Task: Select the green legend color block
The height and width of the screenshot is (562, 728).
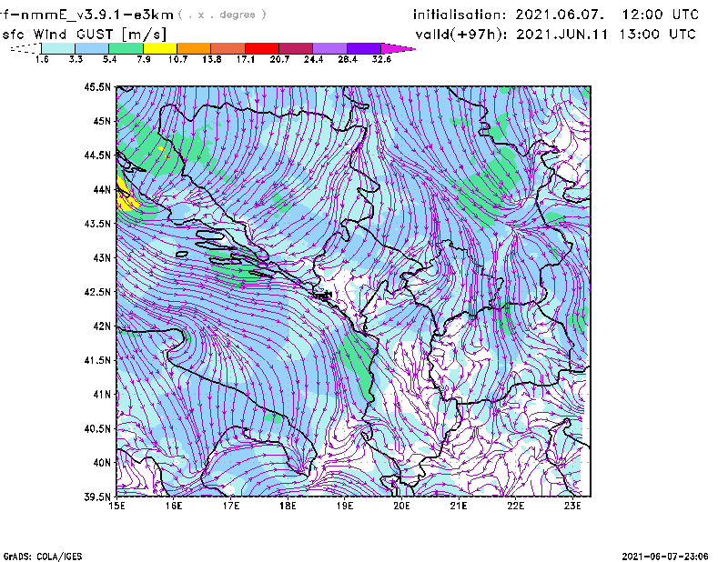Action: coord(126,48)
